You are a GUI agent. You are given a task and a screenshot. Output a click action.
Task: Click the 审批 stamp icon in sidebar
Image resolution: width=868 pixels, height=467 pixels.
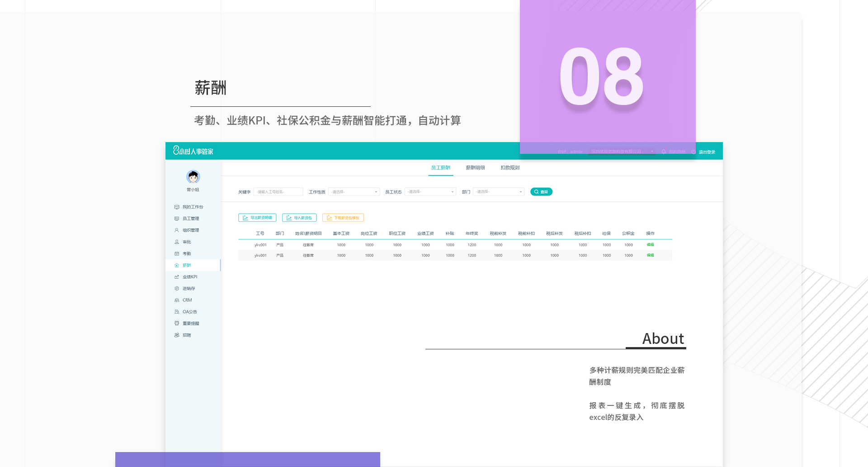(177, 242)
